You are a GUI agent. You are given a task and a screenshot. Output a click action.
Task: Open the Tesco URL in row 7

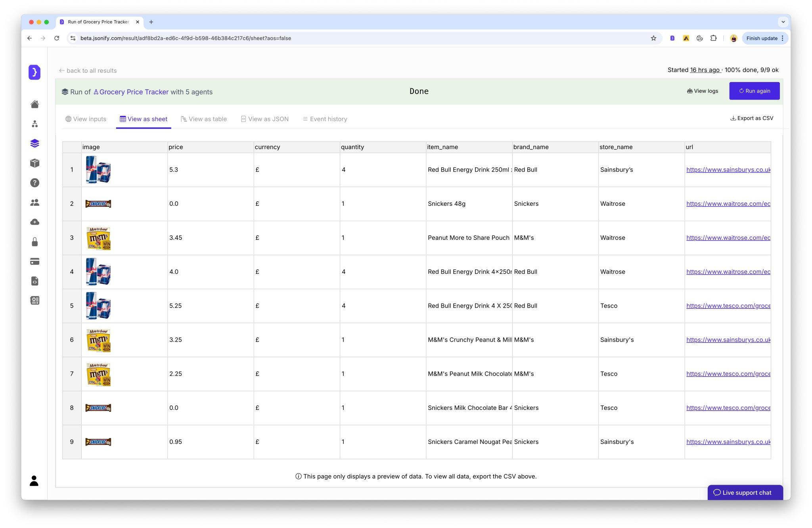(x=728, y=374)
